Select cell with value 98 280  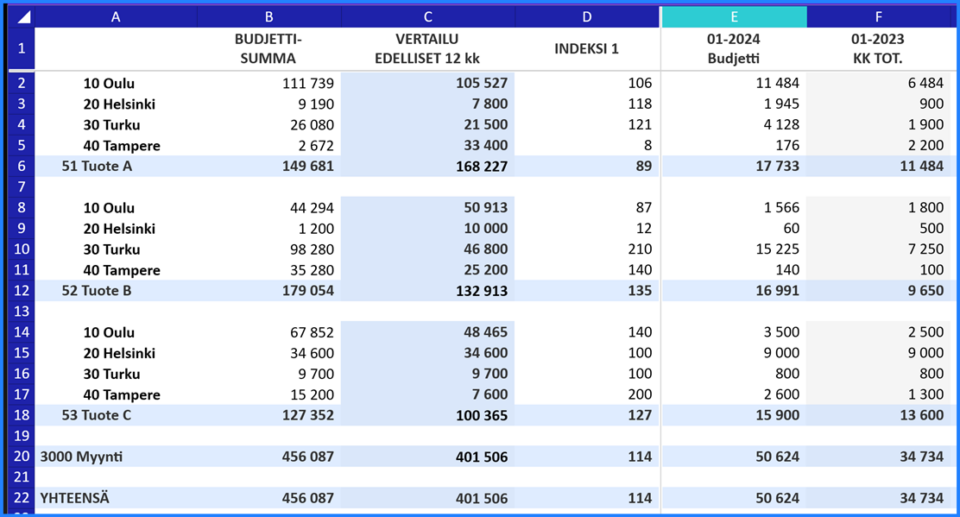coord(269,249)
